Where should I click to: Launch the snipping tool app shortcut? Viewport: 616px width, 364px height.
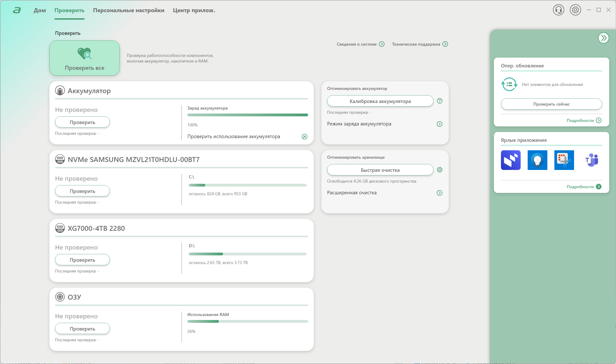pyautogui.click(x=564, y=160)
